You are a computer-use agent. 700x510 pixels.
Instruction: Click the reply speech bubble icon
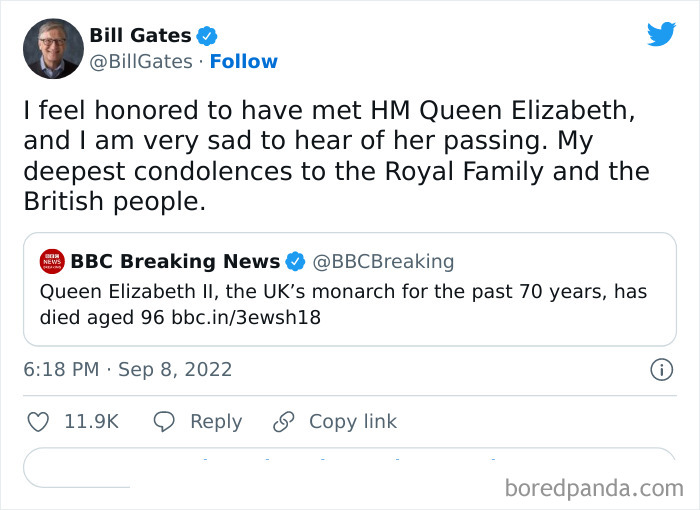click(165, 422)
